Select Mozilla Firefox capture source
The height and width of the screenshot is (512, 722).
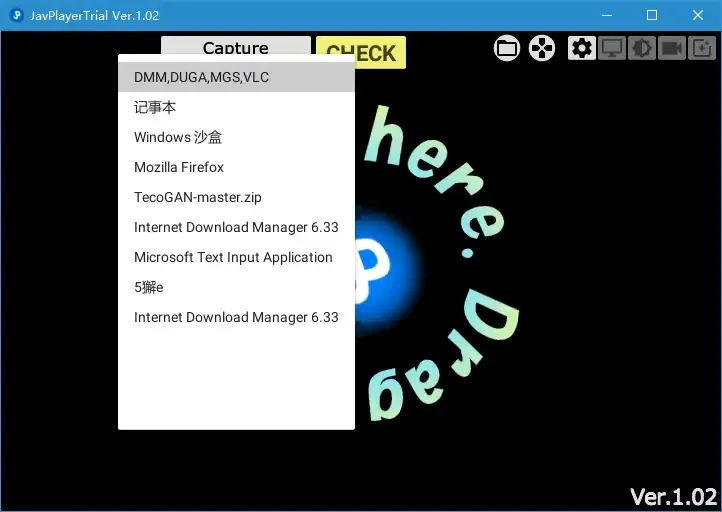point(236,167)
